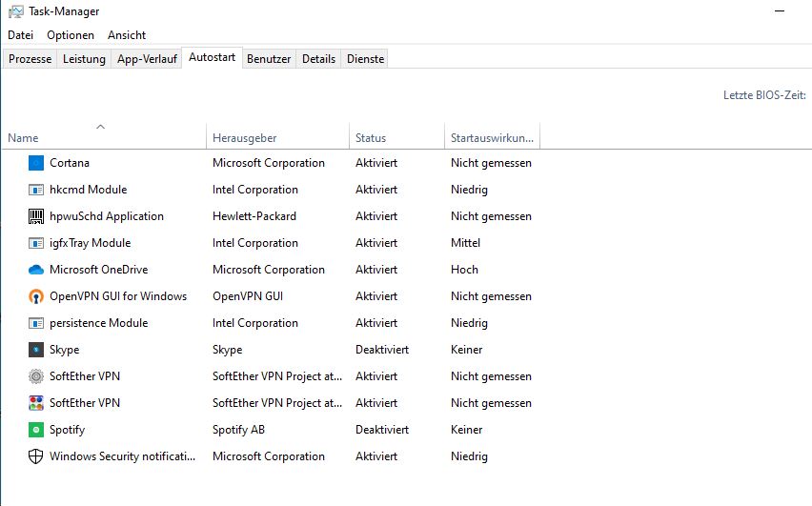Open the Datei menu

tap(20, 35)
